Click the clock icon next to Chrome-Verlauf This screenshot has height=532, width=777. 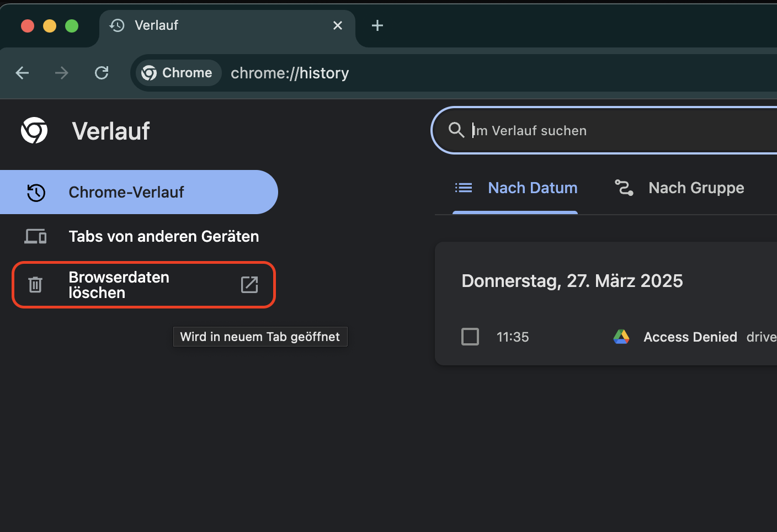click(x=35, y=192)
